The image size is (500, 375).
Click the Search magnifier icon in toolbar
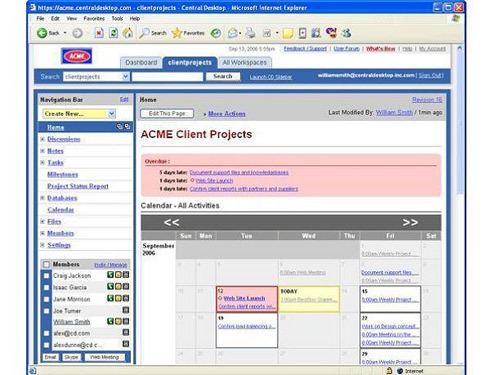coord(144,33)
